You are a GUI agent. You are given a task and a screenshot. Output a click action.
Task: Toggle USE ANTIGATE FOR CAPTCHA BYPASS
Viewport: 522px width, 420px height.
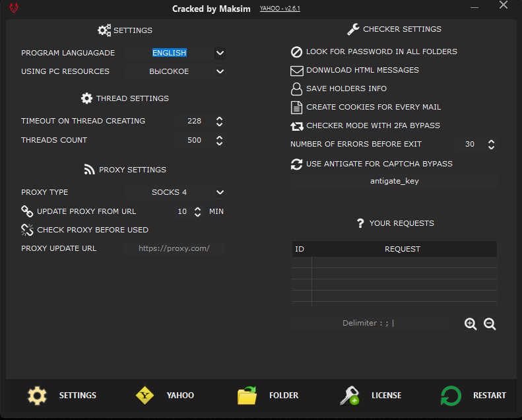pos(372,164)
